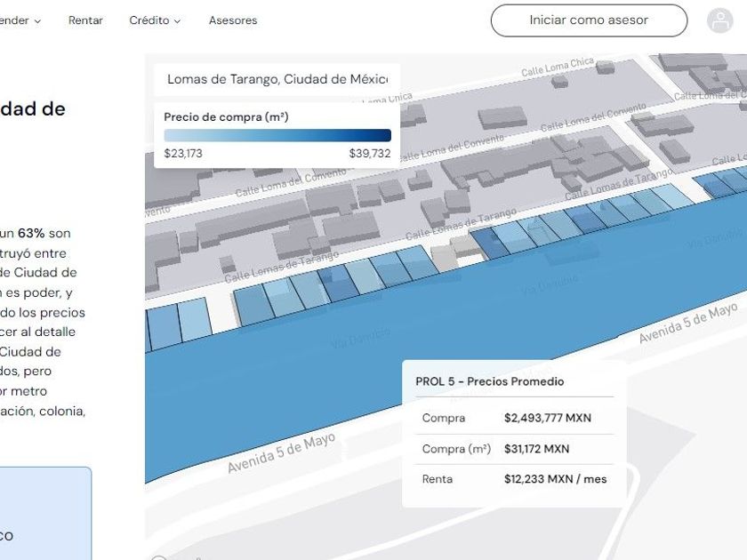Go to the Asesores page

233,20
